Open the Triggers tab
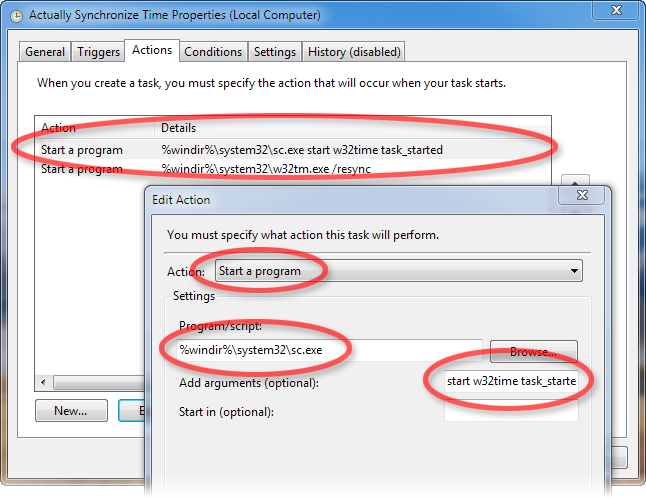 pos(97,52)
